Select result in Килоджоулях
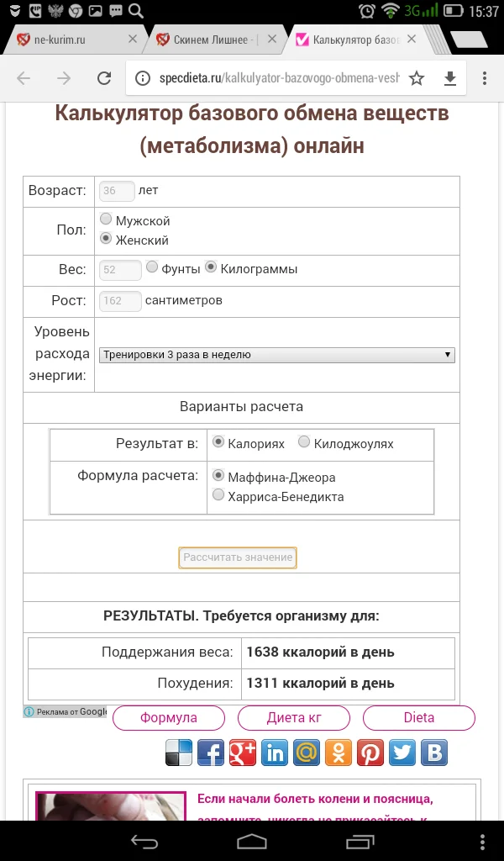 click(x=302, y=443)
